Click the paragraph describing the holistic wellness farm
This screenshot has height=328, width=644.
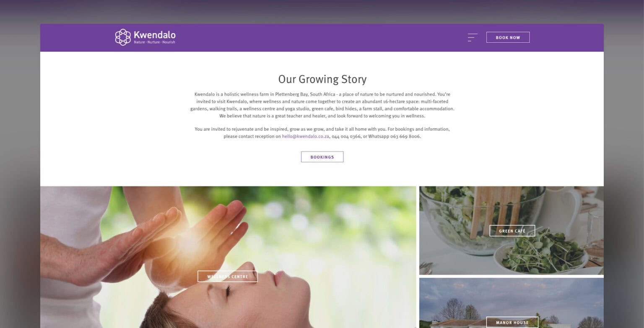tap(322, 105)
